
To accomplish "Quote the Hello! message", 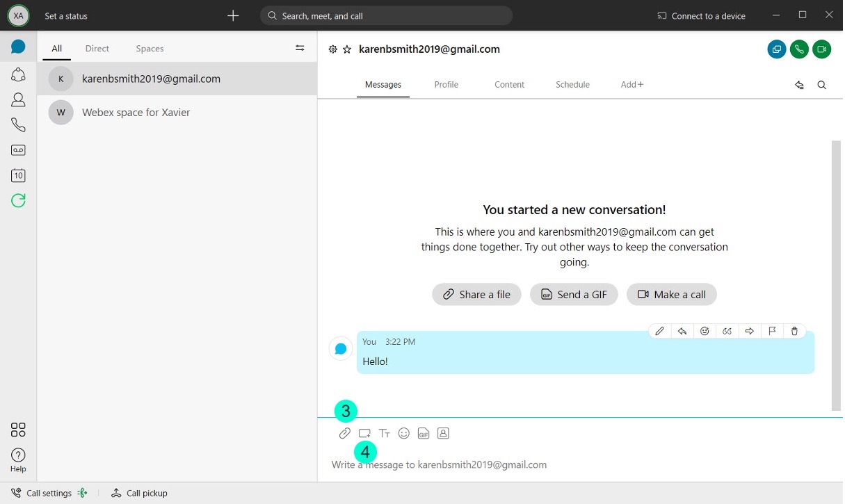I will 727,332.
